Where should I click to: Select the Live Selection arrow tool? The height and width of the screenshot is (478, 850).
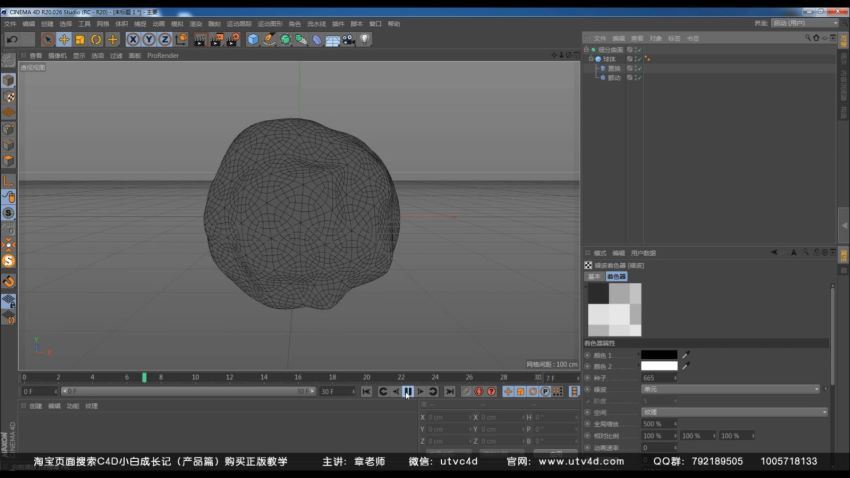click(x=48, y=40)
